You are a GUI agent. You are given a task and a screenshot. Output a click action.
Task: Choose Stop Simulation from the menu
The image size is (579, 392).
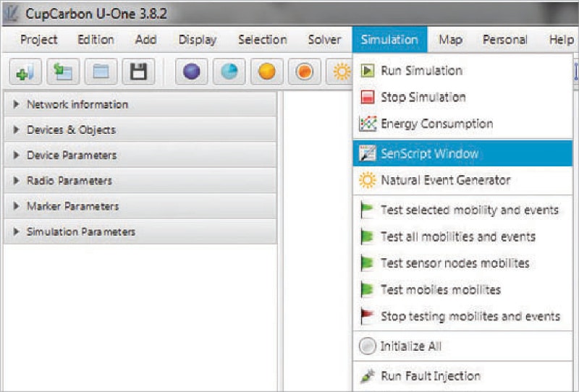coord(462,97)
